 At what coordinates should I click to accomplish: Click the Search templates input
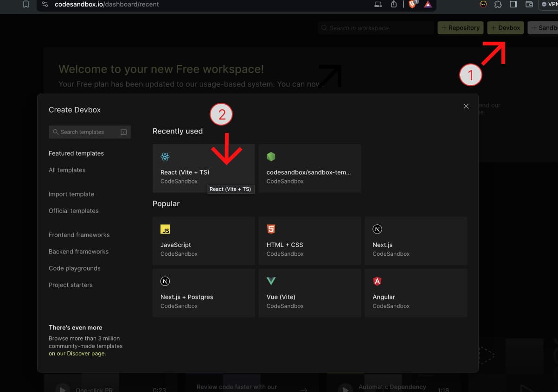[x=90, y=132]
